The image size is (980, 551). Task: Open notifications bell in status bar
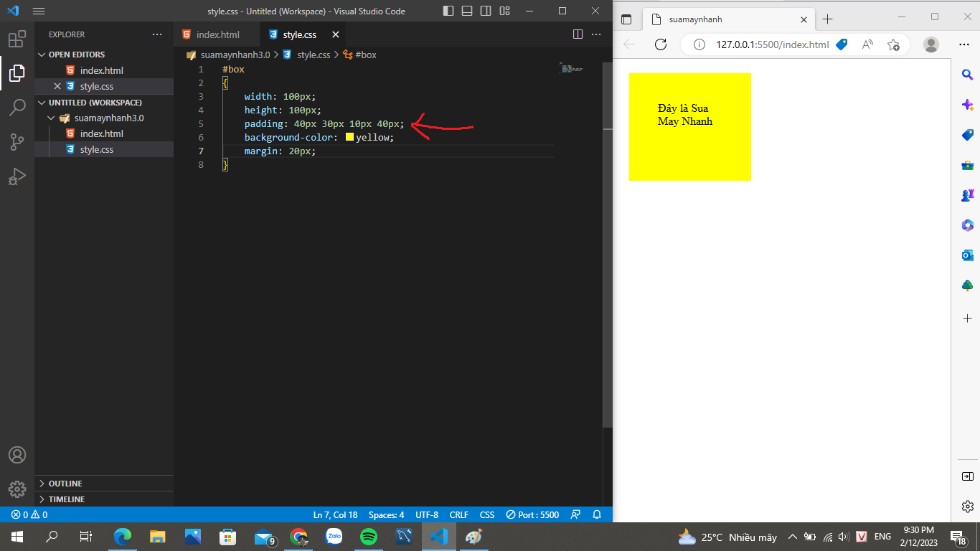[x=597, y=514]
